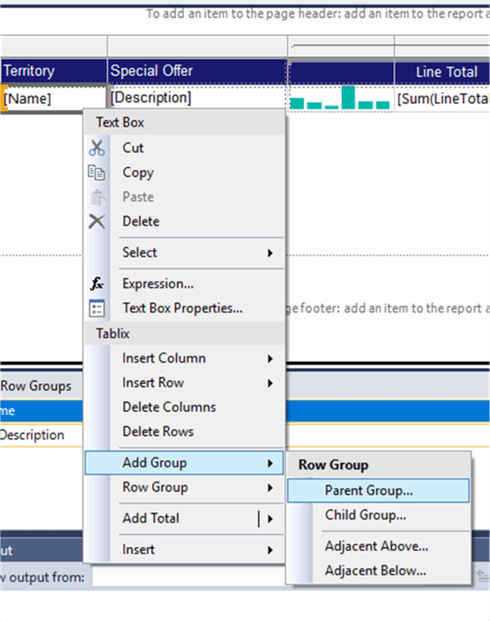Image resolution: width=490 pixels, height=621 pixels.
Task: Open Text Box Properties... entry
Action: (x=185, y=309)
